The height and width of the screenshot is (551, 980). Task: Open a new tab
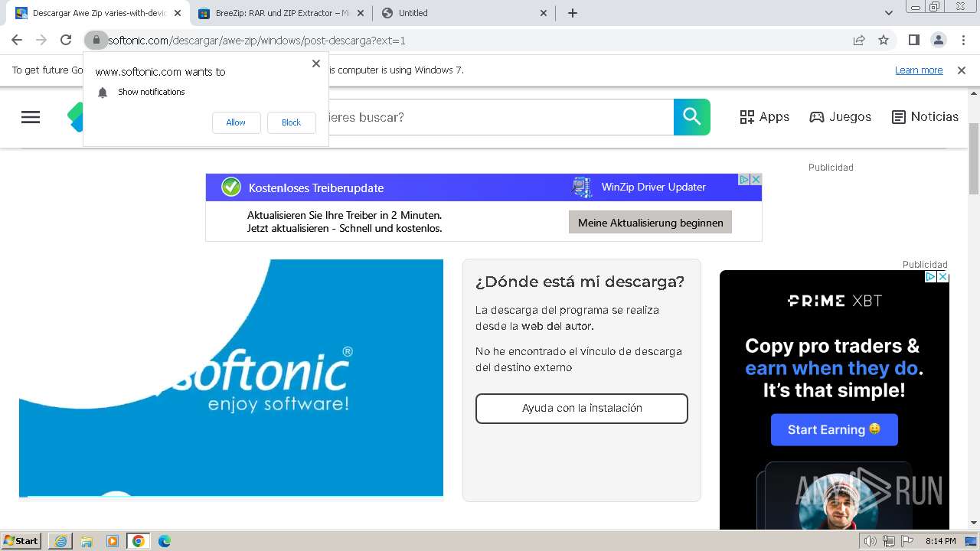click(573, 13)
